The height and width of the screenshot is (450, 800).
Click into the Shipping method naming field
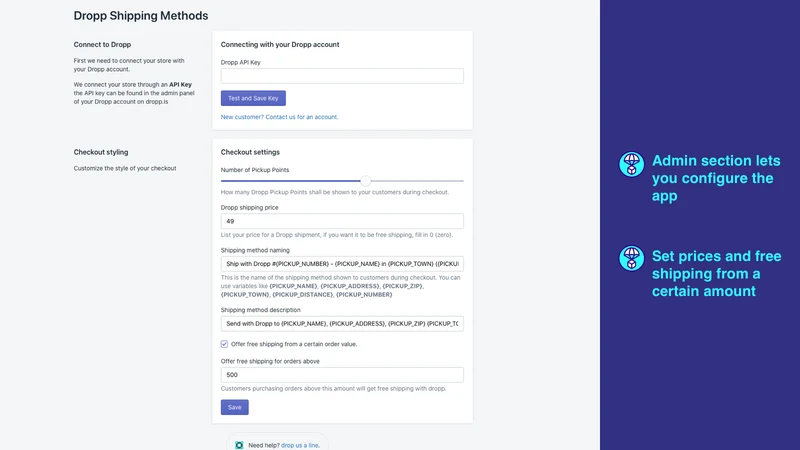tap(342, 264)
